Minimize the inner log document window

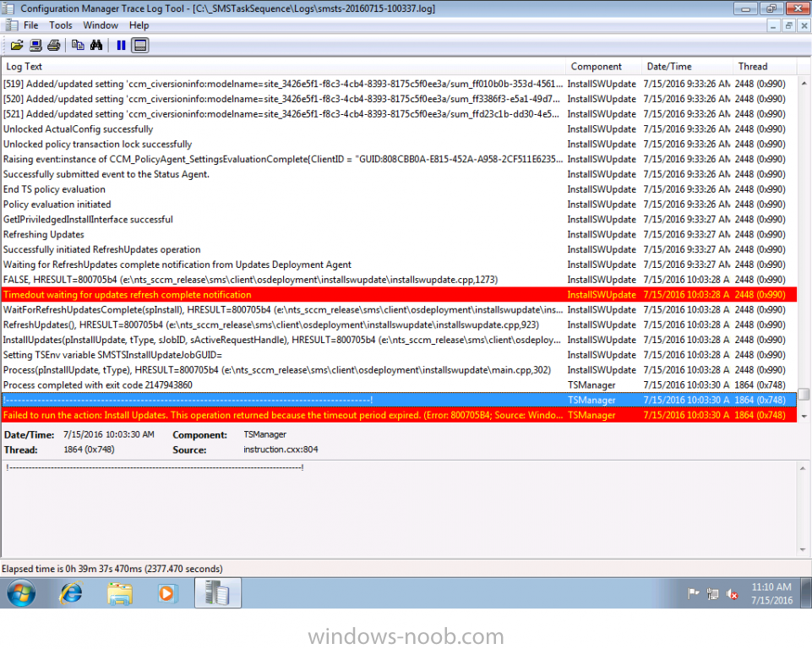[773, 25]
